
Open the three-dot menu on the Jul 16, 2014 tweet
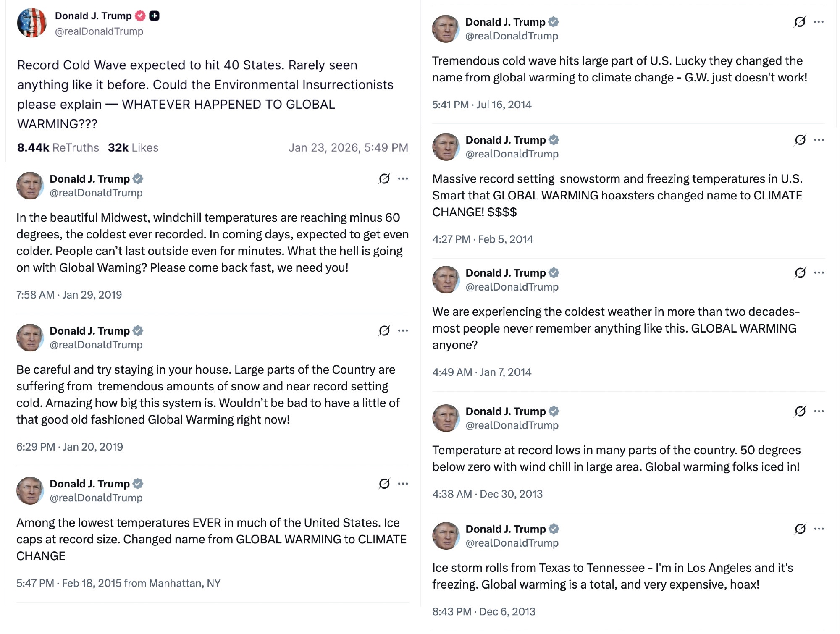pos(819,22)
